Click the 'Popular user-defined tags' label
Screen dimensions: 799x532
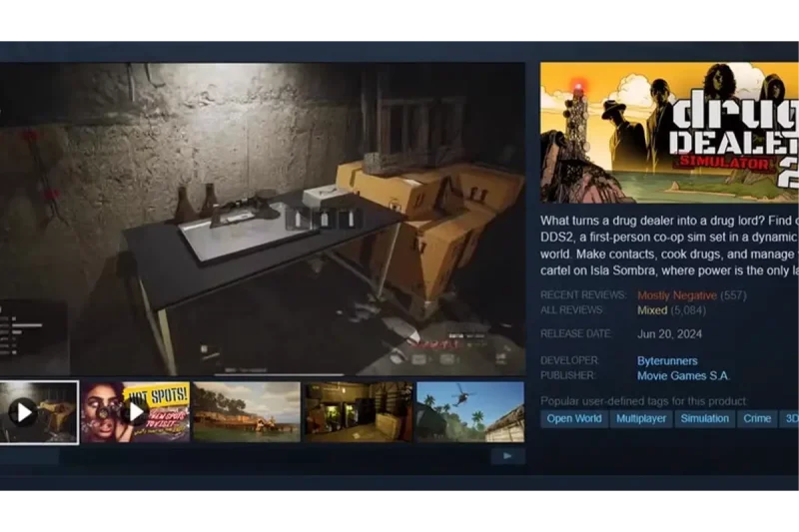click(643, 401)
